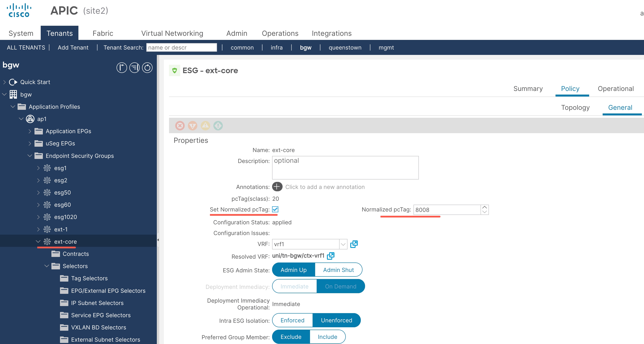Switch to the Summary tab
The image size is (644, 344).
point(528,89)
